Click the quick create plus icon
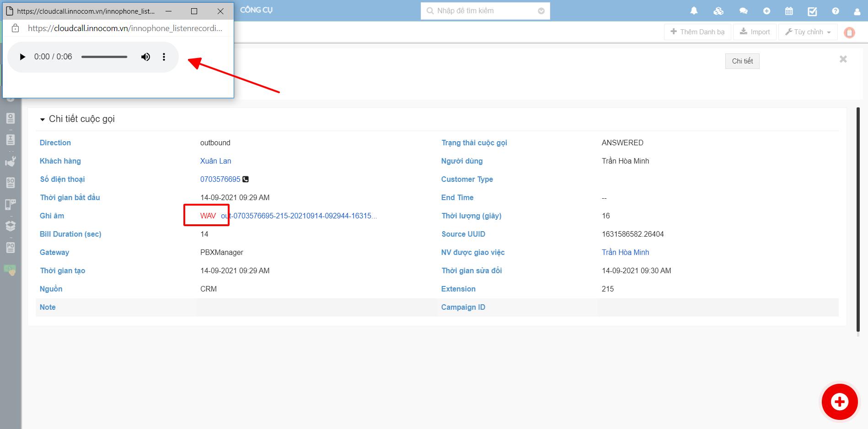868x429 pixels. click(766, 11)
